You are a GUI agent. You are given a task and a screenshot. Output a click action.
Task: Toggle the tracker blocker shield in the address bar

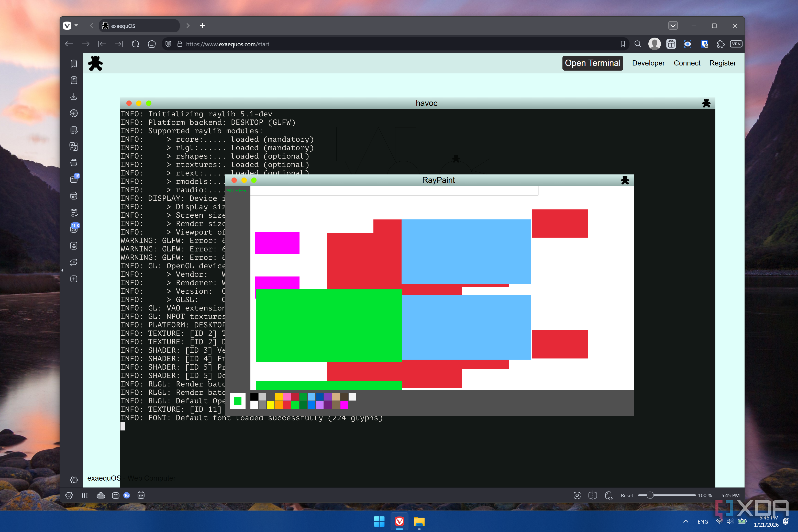click(x=168, y=44)
